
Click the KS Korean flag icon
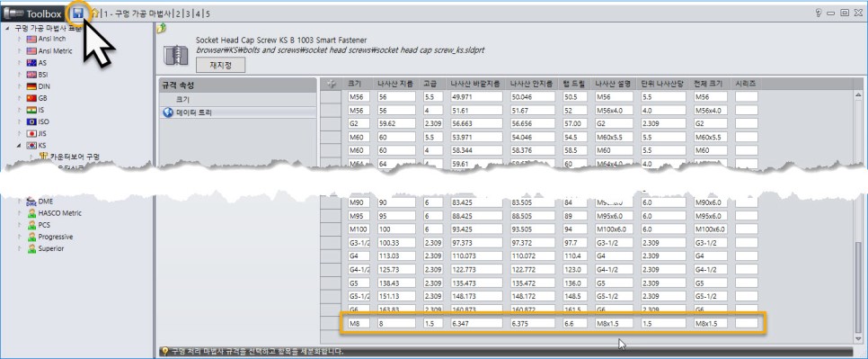click(31, 146)
